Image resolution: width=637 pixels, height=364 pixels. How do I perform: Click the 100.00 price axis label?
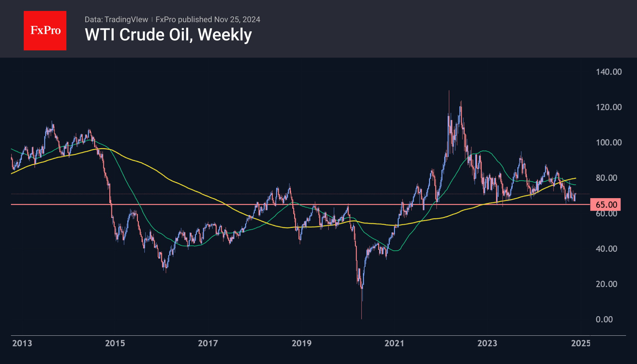click(x=609, y=142)
